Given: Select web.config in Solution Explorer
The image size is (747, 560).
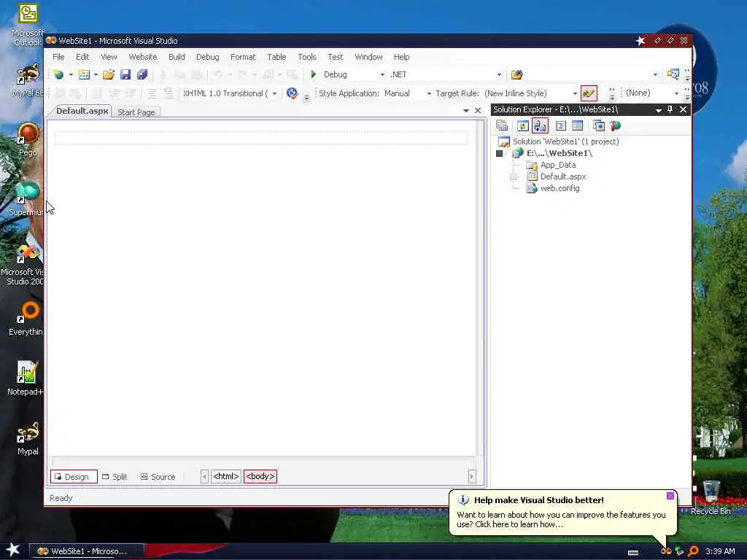Looking at the screenshot, I should pos(560,188).
